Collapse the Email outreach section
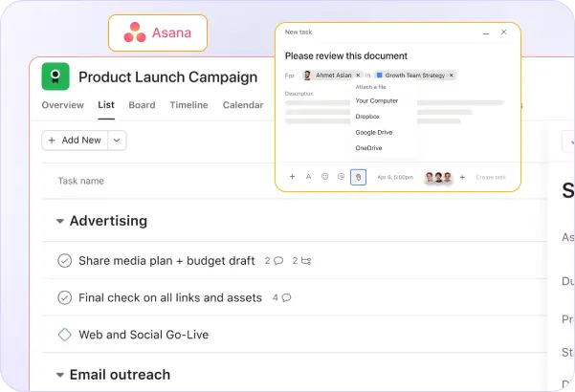575x392 pixels. coord(59,375)
